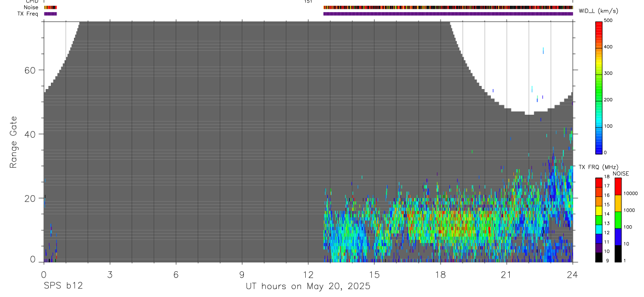This screenshot has width=644, height=297.
Task: Select the 'Noise' row label at top left
Action: [31, 7]
